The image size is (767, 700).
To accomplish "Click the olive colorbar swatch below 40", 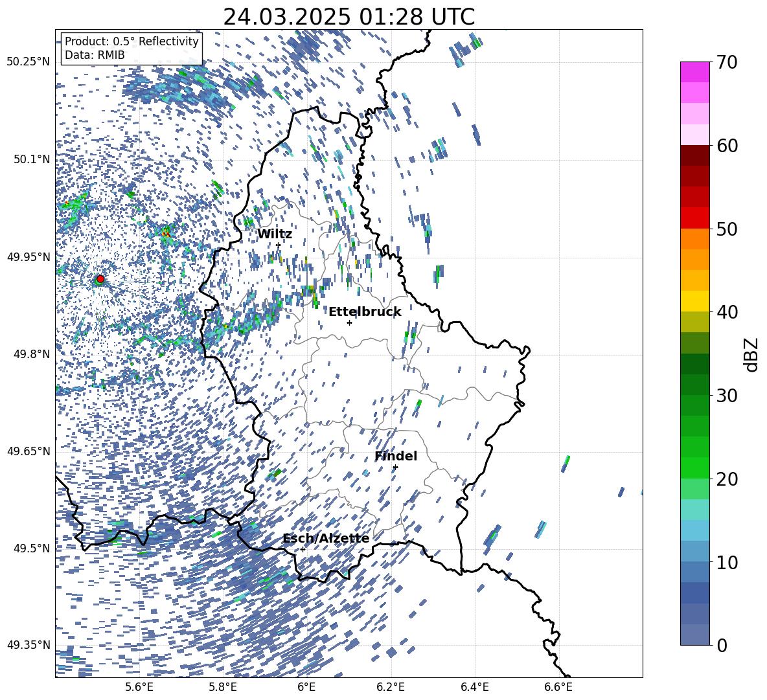I will (x=694, y=322).
